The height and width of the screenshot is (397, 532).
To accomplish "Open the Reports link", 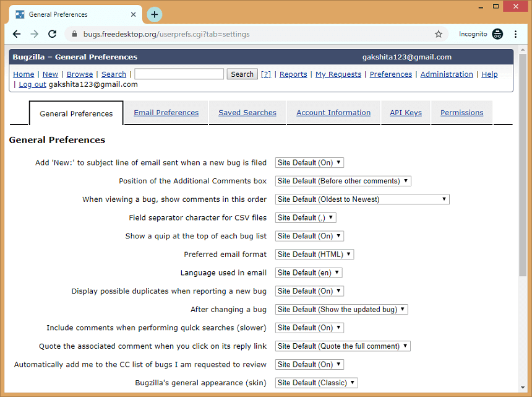I will [x=293, y=74].
